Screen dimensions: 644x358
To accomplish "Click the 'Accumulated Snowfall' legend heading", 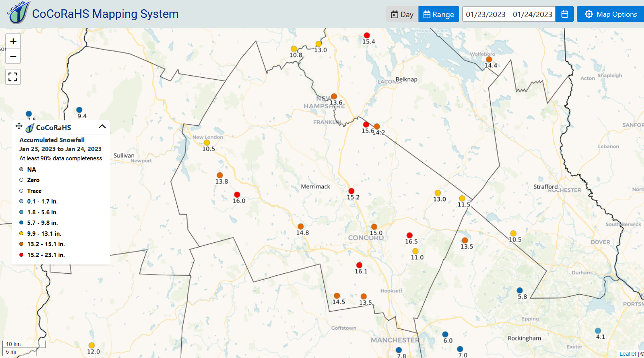I will (52, 140).
